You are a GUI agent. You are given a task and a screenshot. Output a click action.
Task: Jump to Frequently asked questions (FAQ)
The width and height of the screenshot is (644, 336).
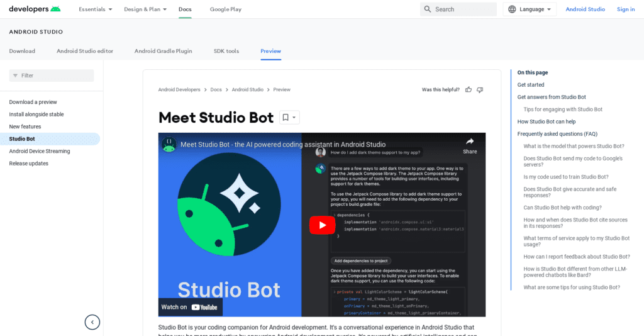pyautogui.click(x=557, y=134)
